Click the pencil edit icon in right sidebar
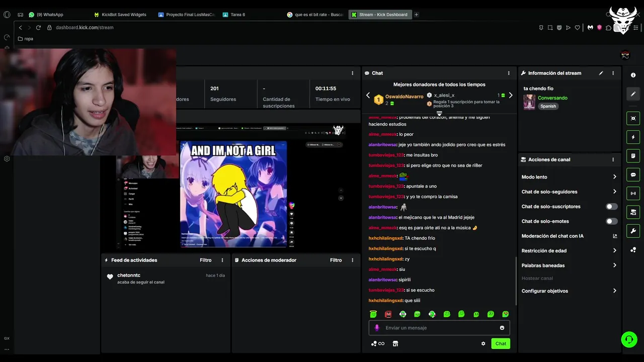Screen dimensions: 644x362 (633, 94)
